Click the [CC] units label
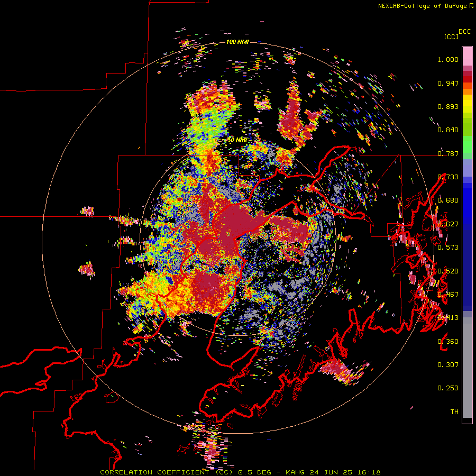Screen dimensions: 476x476 point(451,36)
